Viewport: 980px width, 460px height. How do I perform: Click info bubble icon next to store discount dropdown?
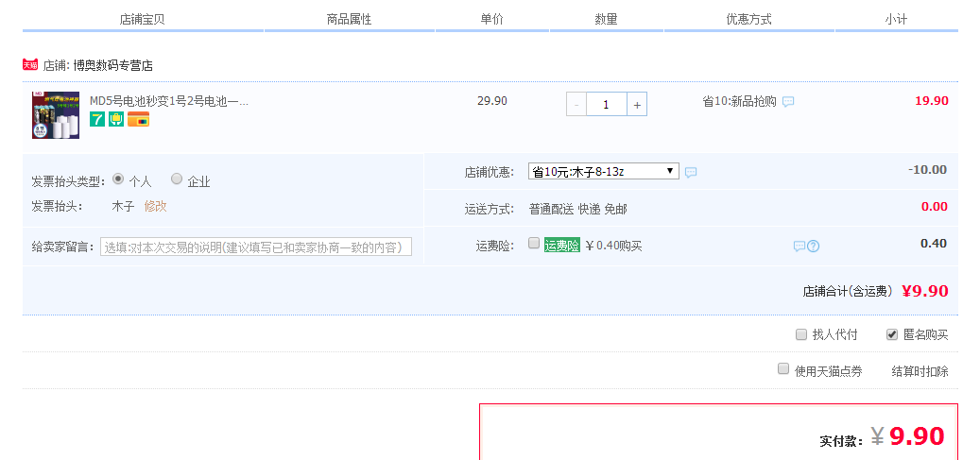(x=691, y=172)
